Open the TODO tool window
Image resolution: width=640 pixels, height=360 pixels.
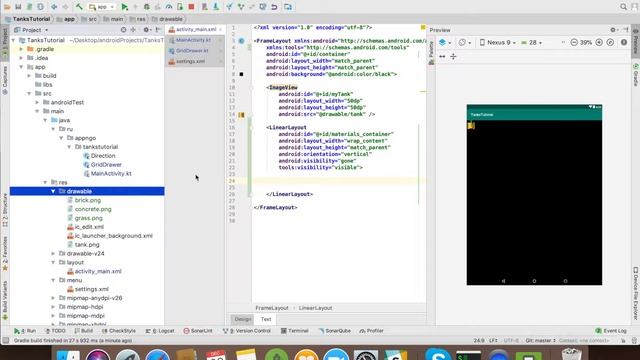55,331
